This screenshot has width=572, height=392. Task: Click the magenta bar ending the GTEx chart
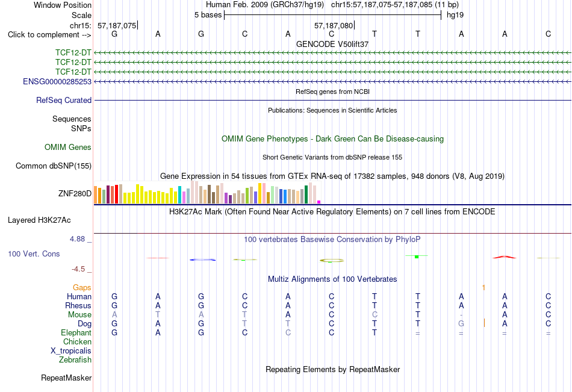[319, 202]
